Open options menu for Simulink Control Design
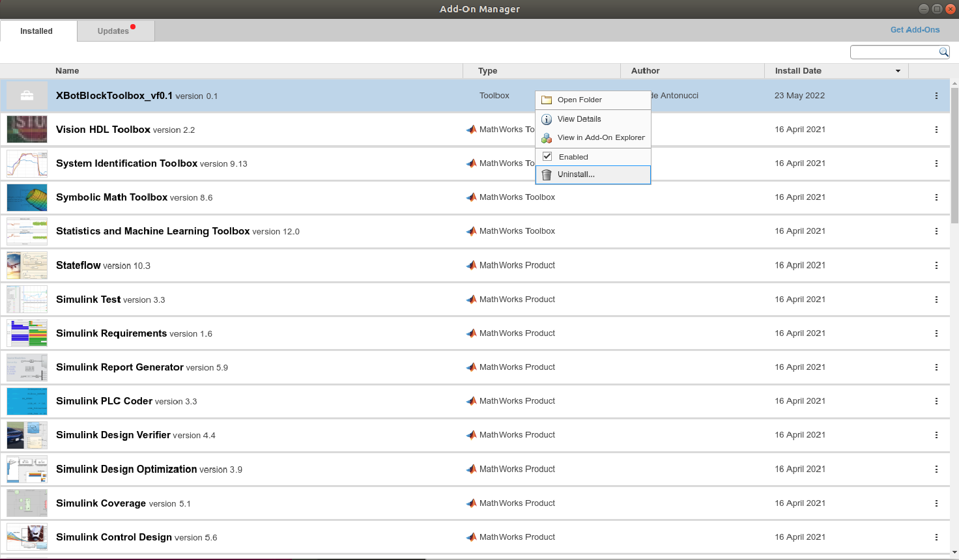 936,537
